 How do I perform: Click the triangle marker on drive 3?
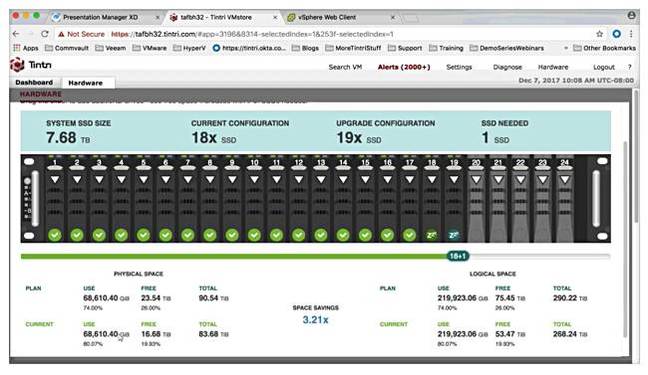pyautogui.click(x=99, y=179)
